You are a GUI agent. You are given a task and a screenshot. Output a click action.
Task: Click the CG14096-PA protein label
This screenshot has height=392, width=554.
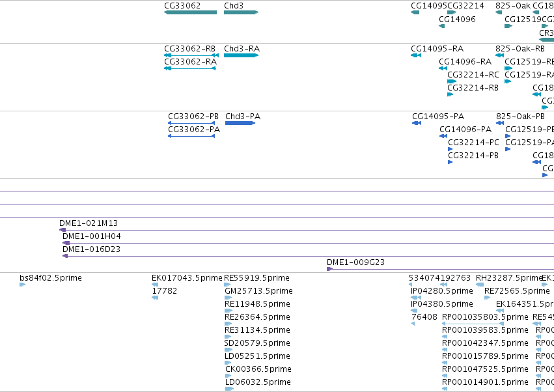465,130
